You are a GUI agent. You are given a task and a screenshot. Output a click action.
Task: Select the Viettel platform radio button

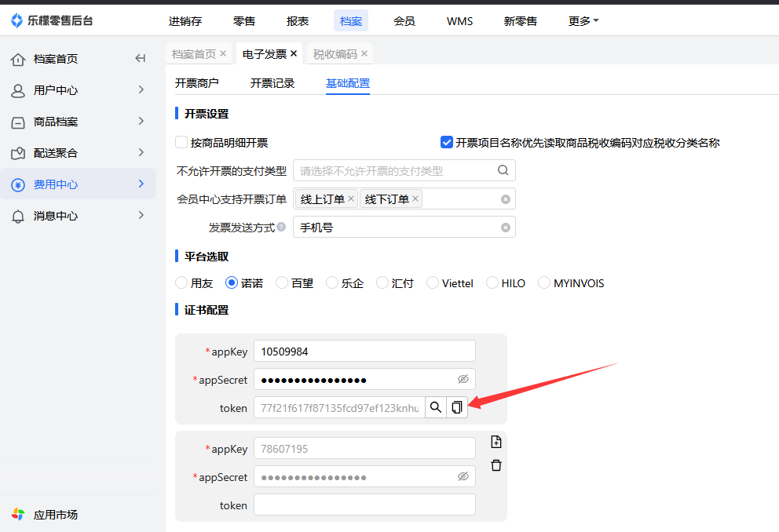433,283
